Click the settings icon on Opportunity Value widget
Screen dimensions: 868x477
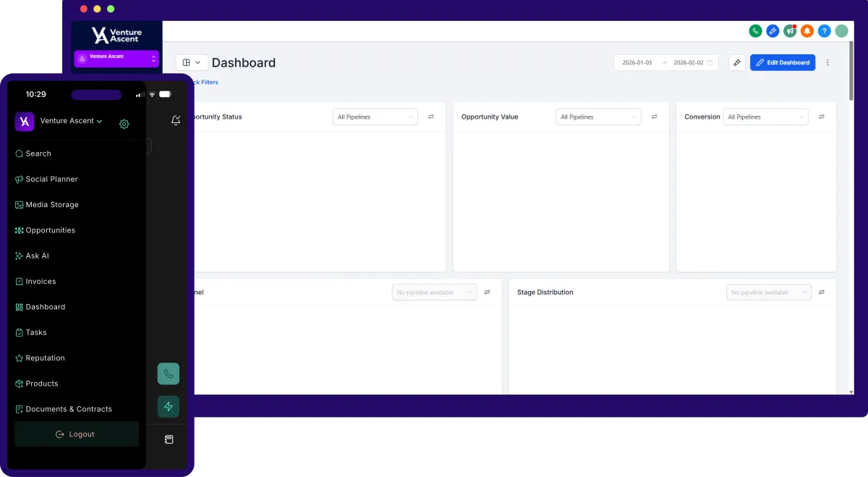[x=654, y=117]
